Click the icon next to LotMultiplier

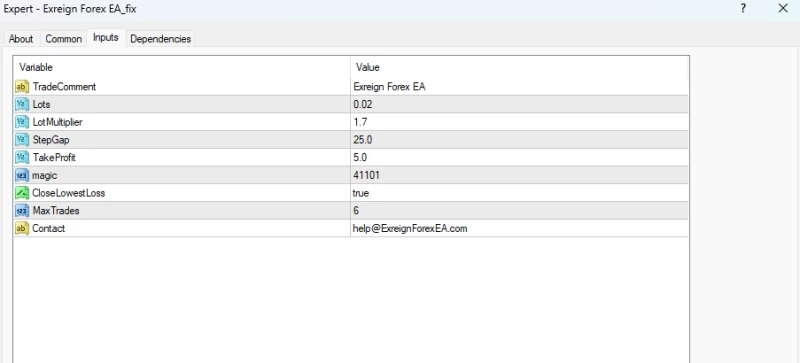click(x=22, y=122)
